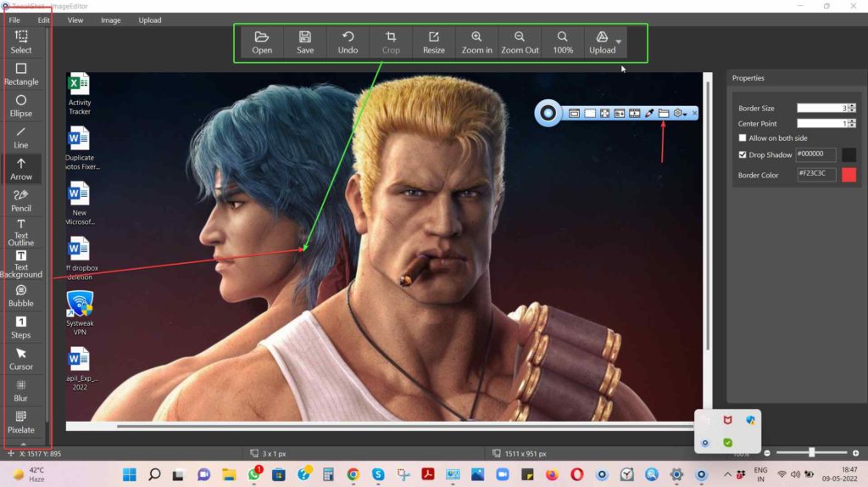
Task: Open the View menu
Action: pos(75,20)
